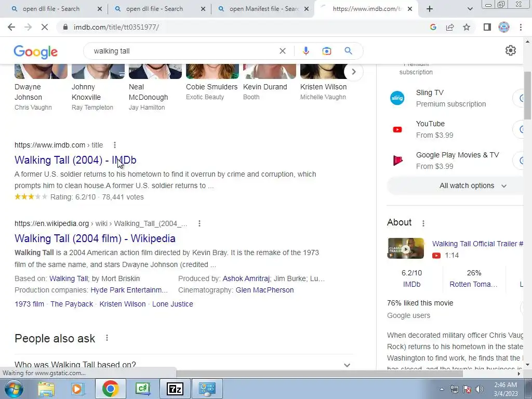Open People also ask options menu
This screenshot has width=532, height=399.
coord(107,338)
